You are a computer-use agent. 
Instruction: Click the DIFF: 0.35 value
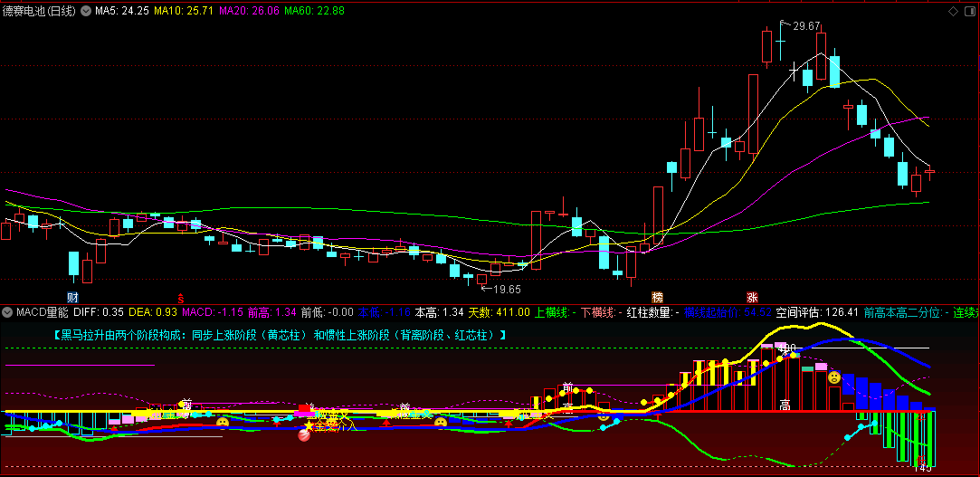[x=99, y=312]
